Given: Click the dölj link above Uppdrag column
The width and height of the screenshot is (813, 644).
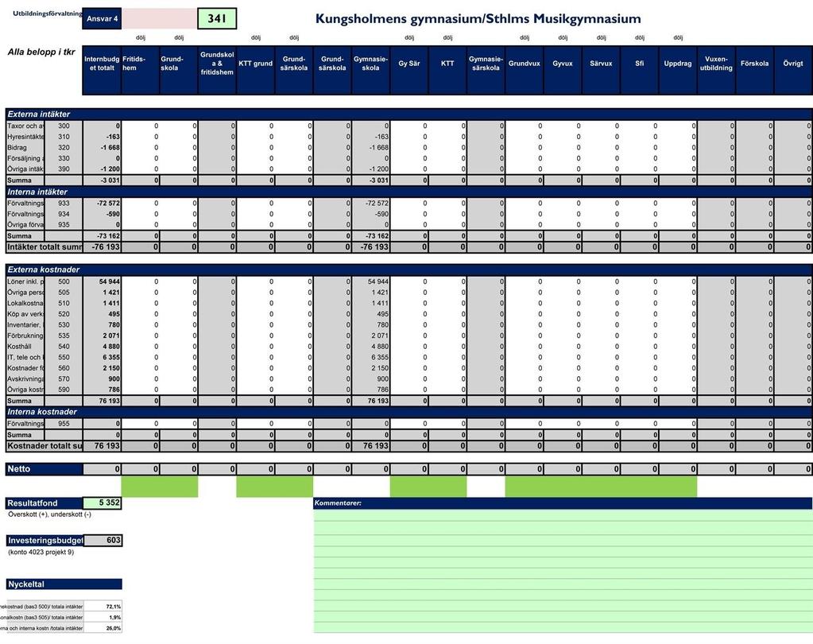Looking at the screenshot, I should click(x=678, y=38).
